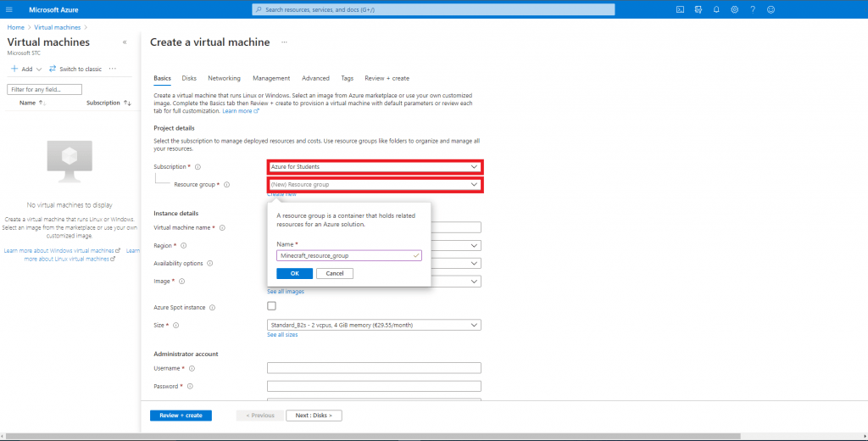
Task: Click the See all sizes link
Action: tap(282, 335)
